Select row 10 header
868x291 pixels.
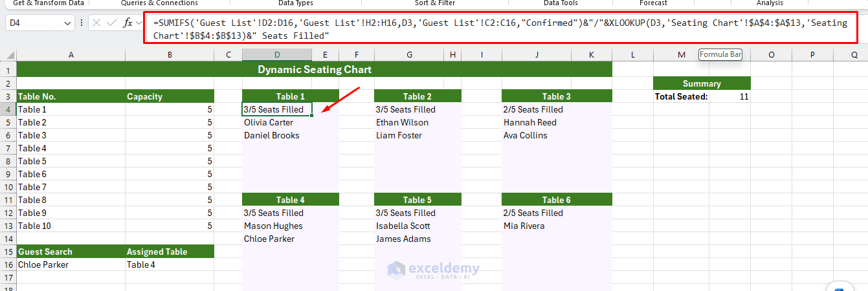click(8, 188)
